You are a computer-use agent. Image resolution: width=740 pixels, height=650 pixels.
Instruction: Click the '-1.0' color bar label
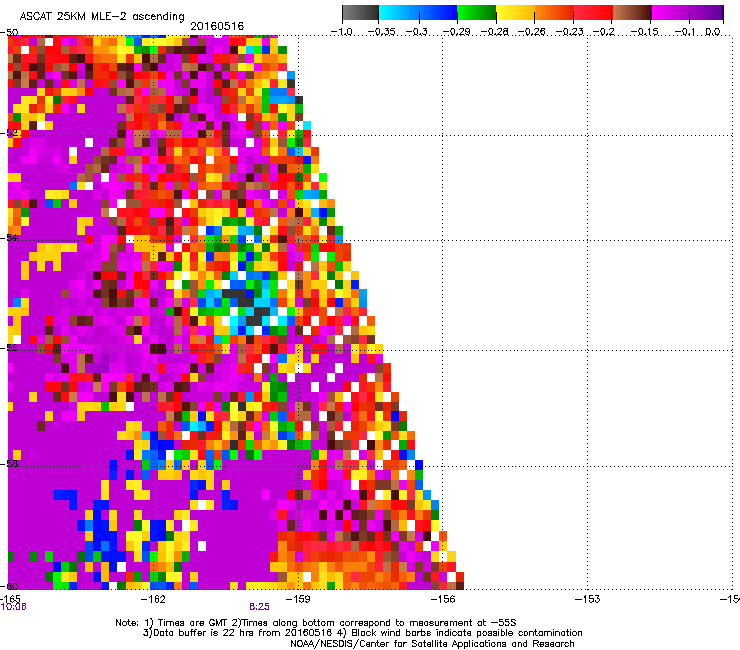tap(342, 32)
